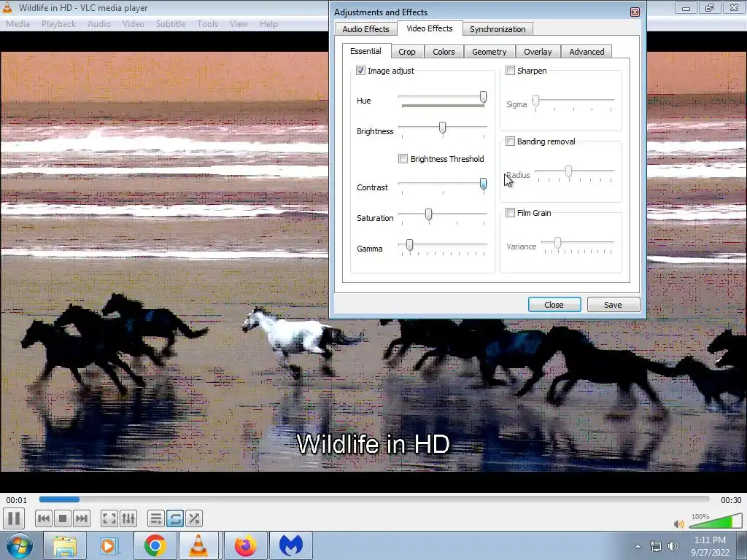Image resolution: width=747 pixels, height=560 pixels.
Task: Switch to the Video Effects tab
Action: point(430,28)
